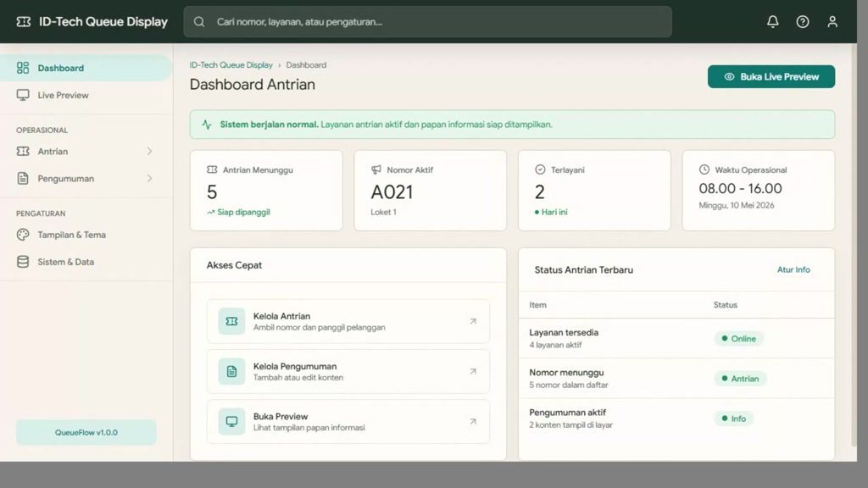Screen dimensions: 868x488
Task: Click the Sistem berjalan normal banner text
Action: click(x=269, y=125)
